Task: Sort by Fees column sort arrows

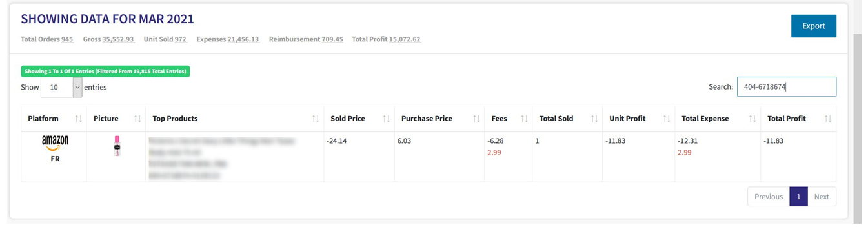Action: pos(525,119)
